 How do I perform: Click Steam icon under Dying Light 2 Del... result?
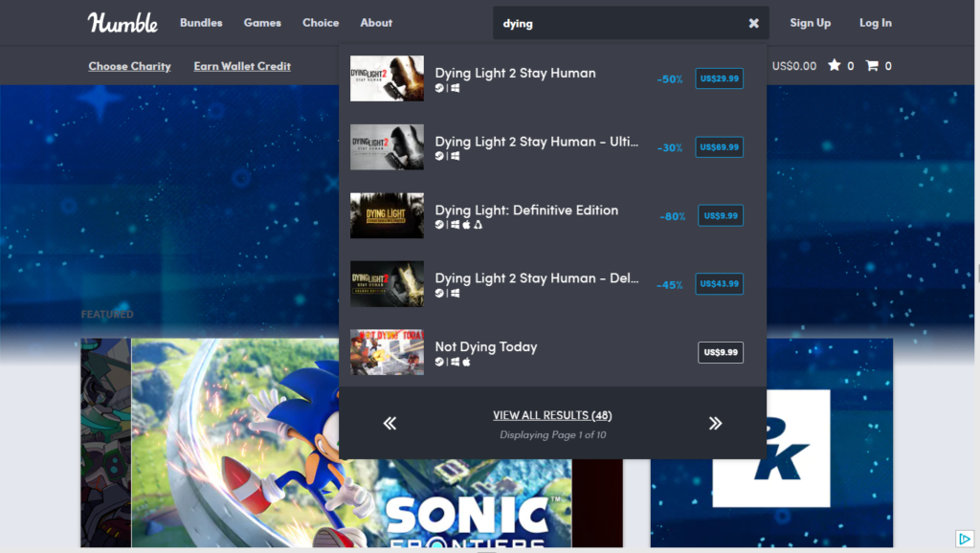click(439, 293)
